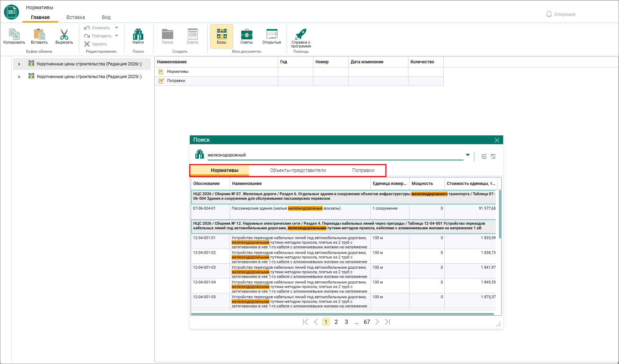Expand the Редакция 2025г. tree node
This screenshot has width=619, height=364.
(x=19, y=77)
